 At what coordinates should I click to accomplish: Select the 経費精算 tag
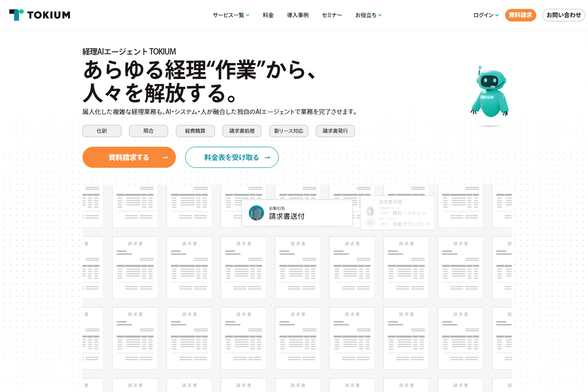tap(195, 131)
